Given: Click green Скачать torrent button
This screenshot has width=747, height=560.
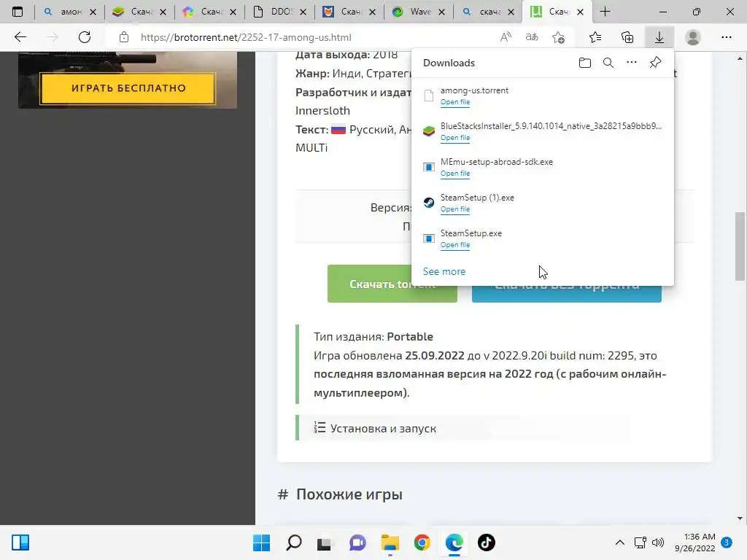Looking at the screenshot, I should (x=392, y=284).
